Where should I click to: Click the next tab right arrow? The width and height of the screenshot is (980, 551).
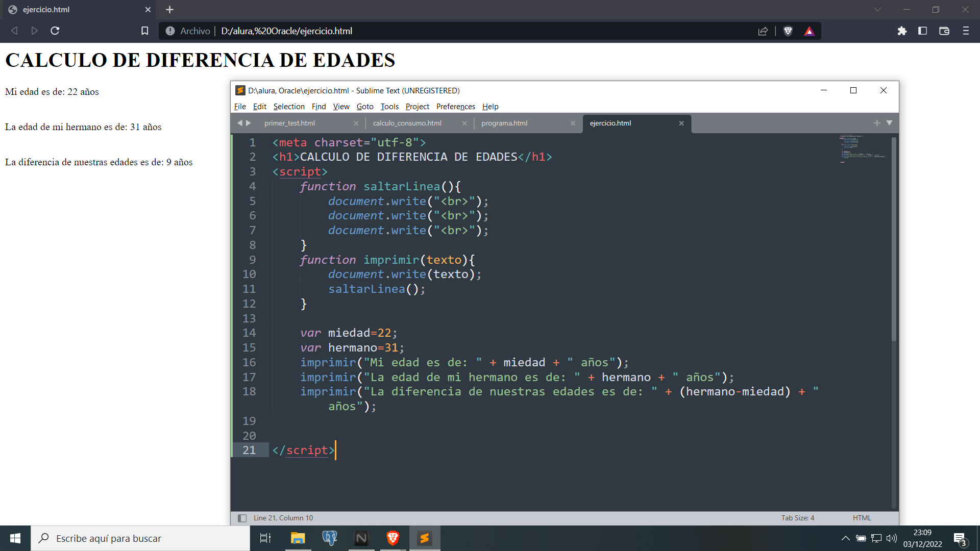(x=249, y=123)
